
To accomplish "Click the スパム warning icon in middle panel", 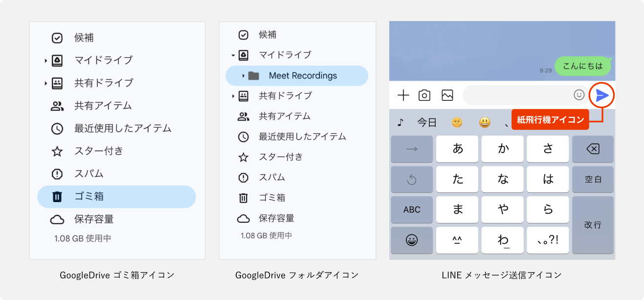I will [243, 178].
